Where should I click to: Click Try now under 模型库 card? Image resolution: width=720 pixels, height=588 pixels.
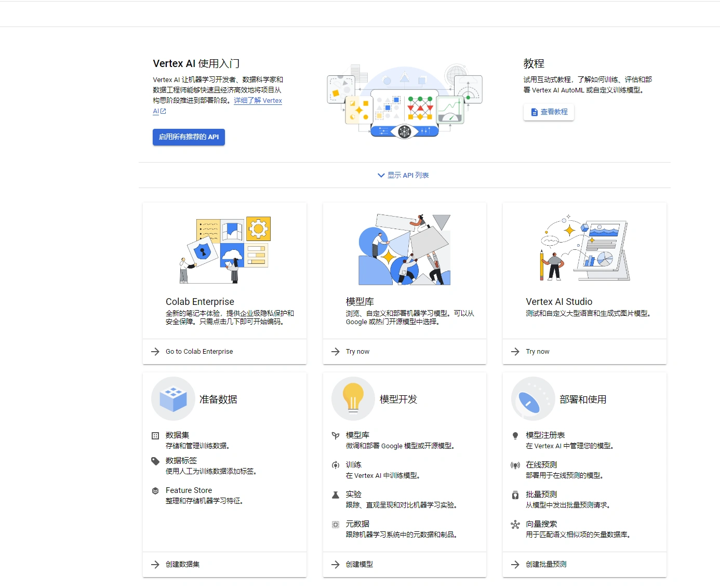[357, 352]
